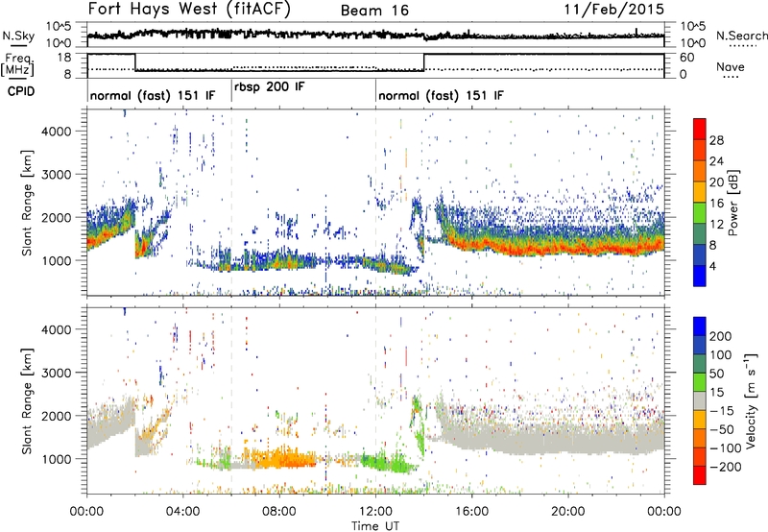768x532 pixels.
Task: Click the '28' tick on the Power scale
Action: (x=716, y=140)
